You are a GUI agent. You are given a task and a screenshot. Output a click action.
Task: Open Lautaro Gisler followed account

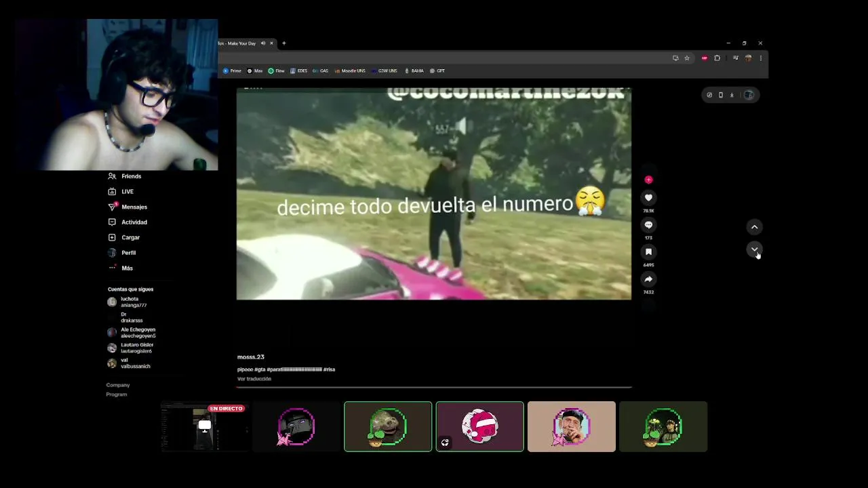tap(130, 348)
